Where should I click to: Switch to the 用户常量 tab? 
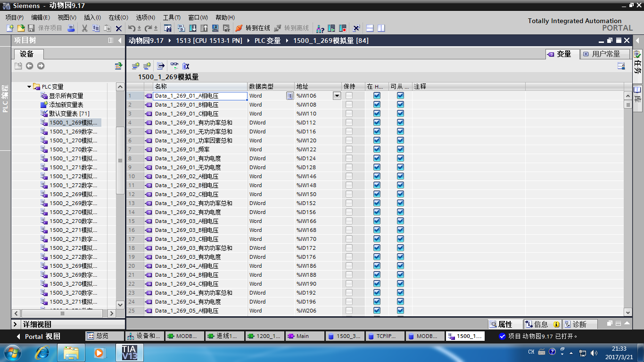pos(605,54)
